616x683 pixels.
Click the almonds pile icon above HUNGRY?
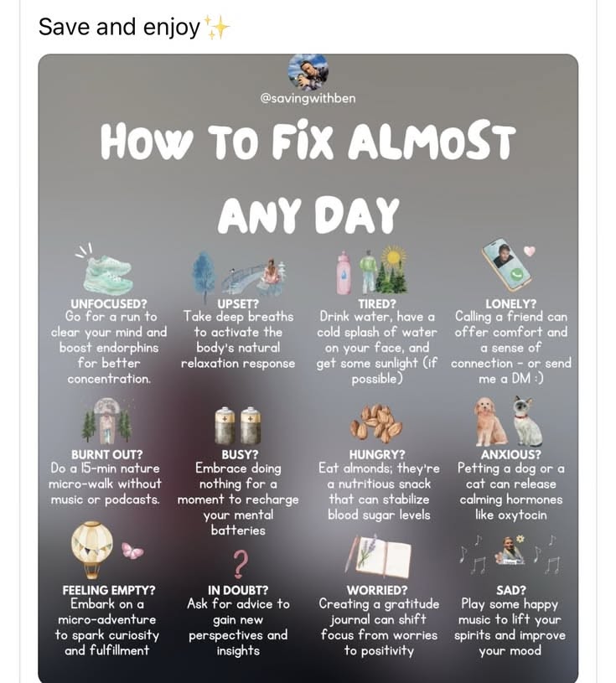coord(376,422)
